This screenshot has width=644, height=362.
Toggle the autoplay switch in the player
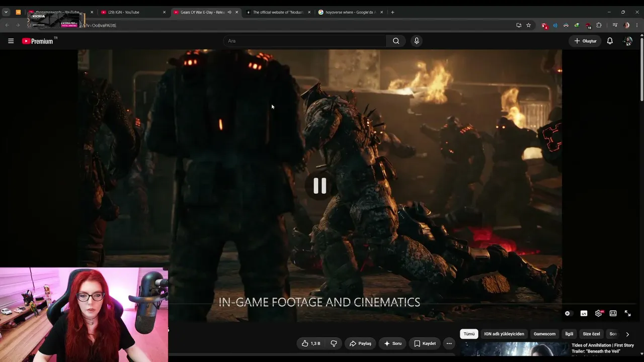[568, 313]
